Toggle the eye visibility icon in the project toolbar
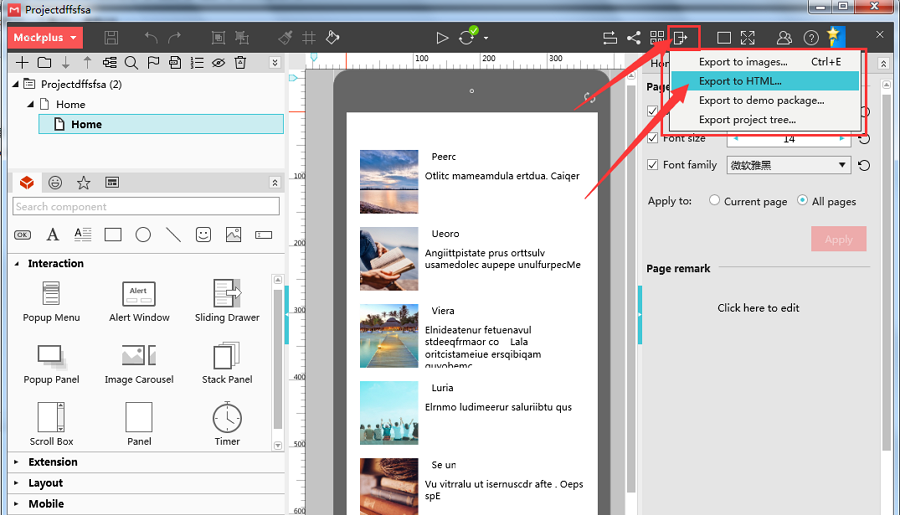 coord(218,63)
